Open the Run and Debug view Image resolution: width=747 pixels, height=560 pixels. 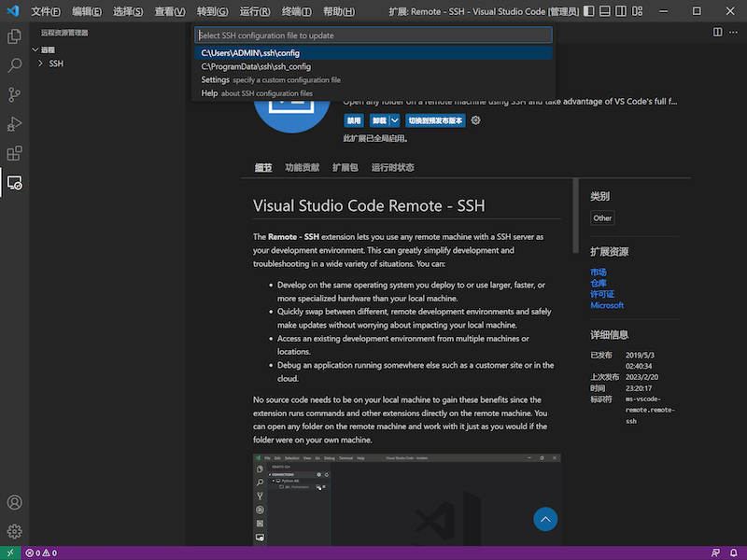(x=14, y=124)
